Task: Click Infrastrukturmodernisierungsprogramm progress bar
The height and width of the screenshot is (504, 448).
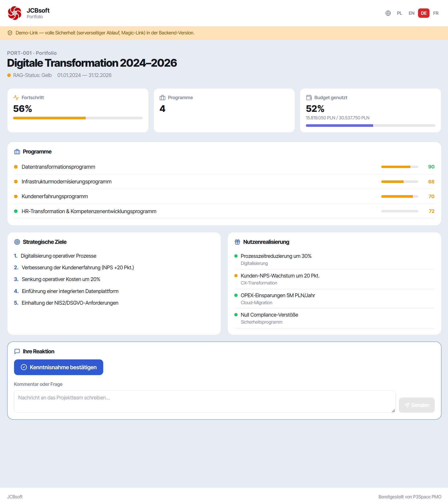Action: (400, 182)
